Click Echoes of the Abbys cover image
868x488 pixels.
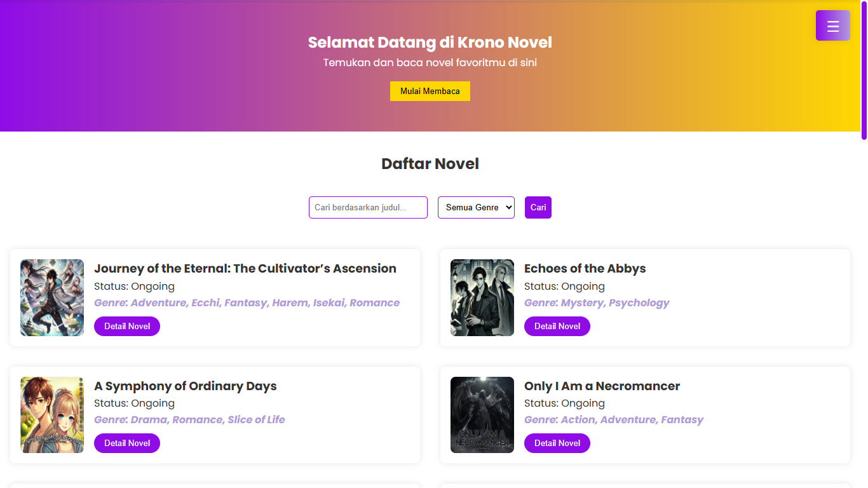tap(482, 297)
